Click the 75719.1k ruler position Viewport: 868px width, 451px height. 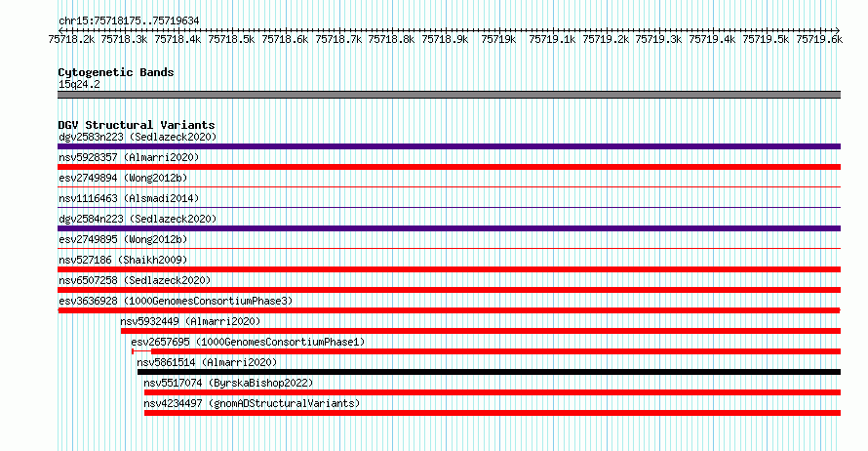coord(552,39)
